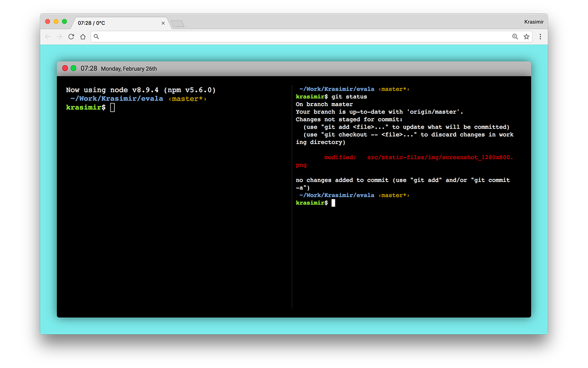Click 'Monday, February 26th' date text
The width and height of the screenshot is (588, 368).
click(129, 69)
